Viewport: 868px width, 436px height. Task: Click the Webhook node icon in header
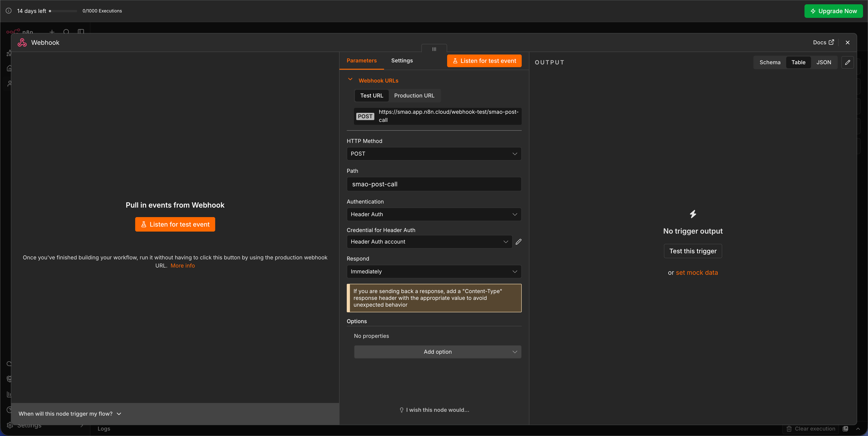point(22,43)
